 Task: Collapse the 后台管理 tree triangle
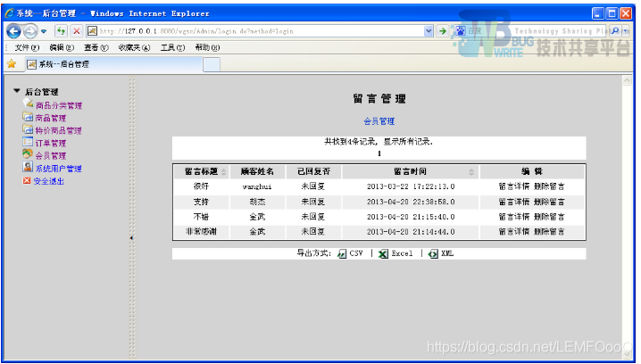pyautogui.click(x=17, y=91)
